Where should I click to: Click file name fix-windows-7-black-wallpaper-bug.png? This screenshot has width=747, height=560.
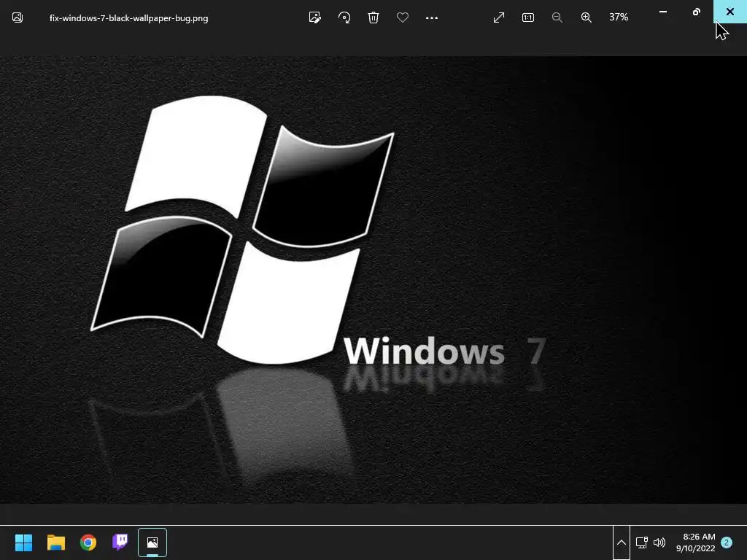point(128,18)
